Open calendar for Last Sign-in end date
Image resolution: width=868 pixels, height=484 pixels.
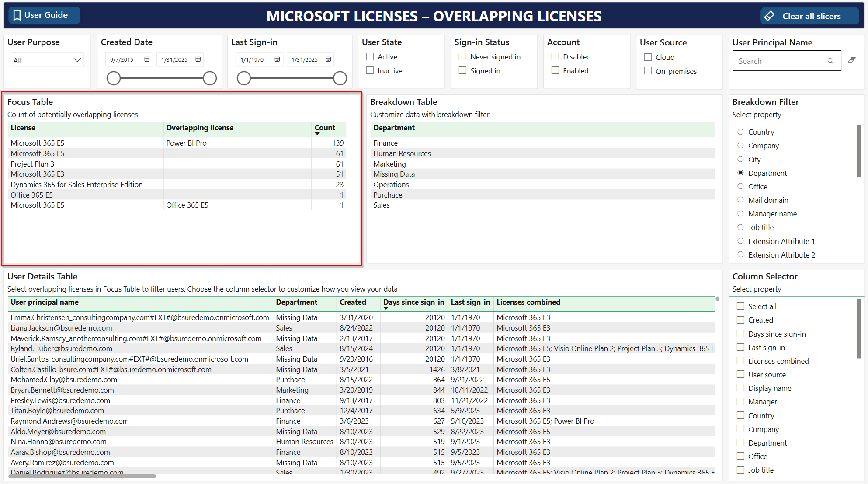click(x=328, y=59)
